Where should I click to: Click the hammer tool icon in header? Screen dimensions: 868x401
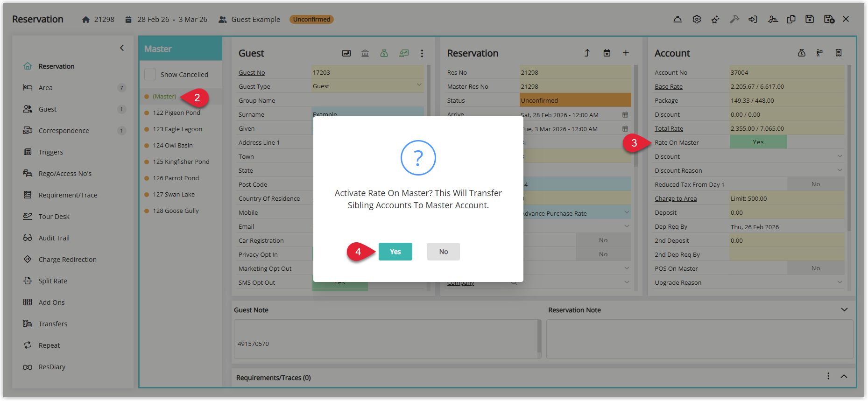pyautogui.click(x=734, y=19)
